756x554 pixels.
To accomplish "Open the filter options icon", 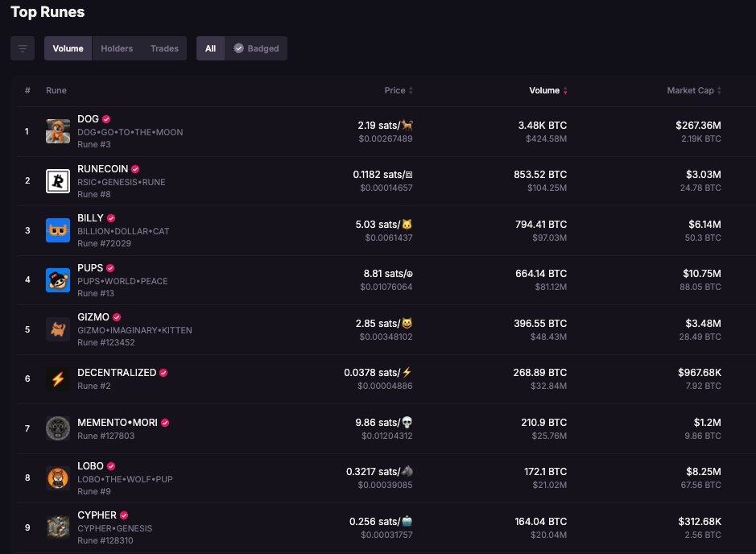I will 23,48.
